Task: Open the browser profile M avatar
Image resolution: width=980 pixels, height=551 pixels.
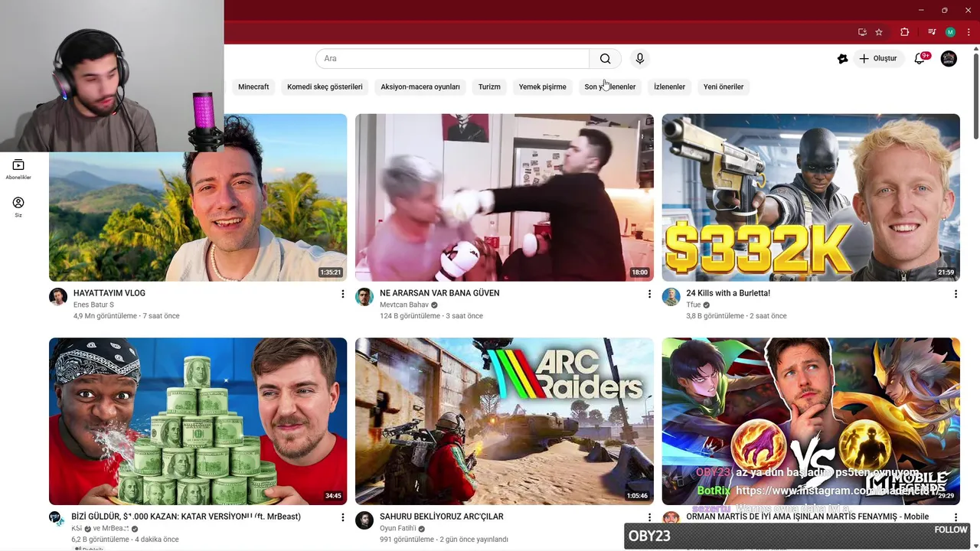Action: pos(950,32)
